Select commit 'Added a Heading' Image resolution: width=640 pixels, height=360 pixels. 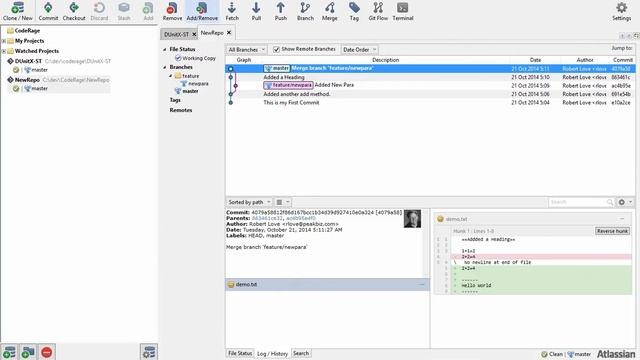point(429,77)
